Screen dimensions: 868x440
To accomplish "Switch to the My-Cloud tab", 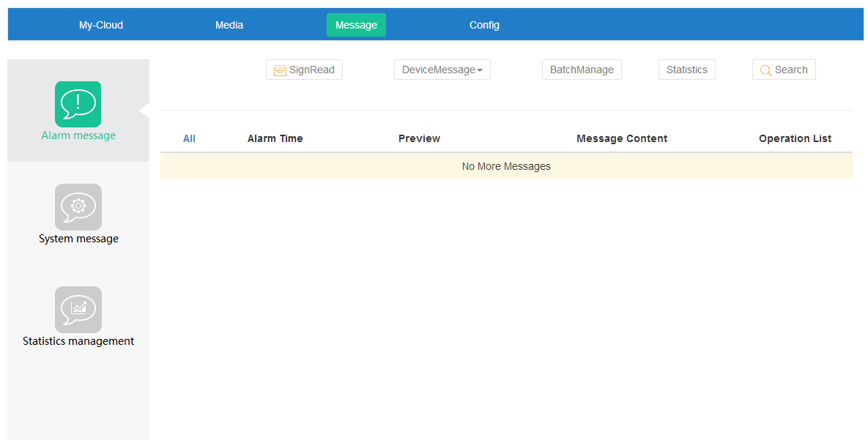I will click(101, 25).
